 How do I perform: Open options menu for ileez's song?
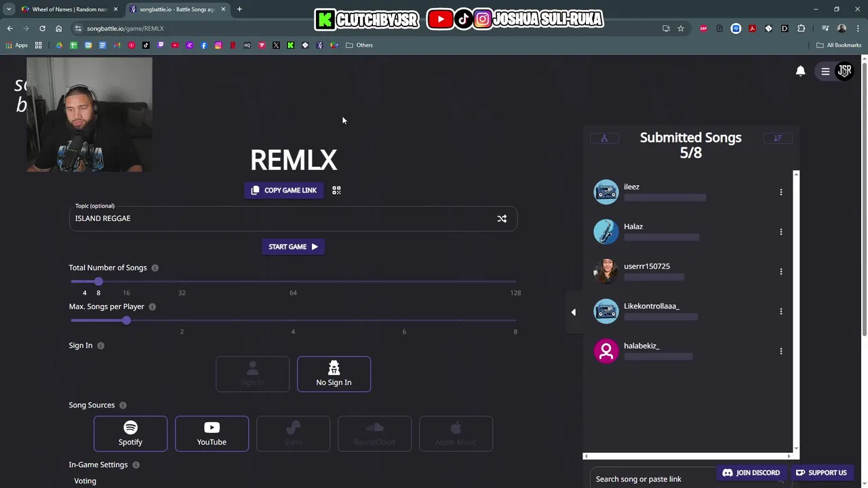[781, 192]
